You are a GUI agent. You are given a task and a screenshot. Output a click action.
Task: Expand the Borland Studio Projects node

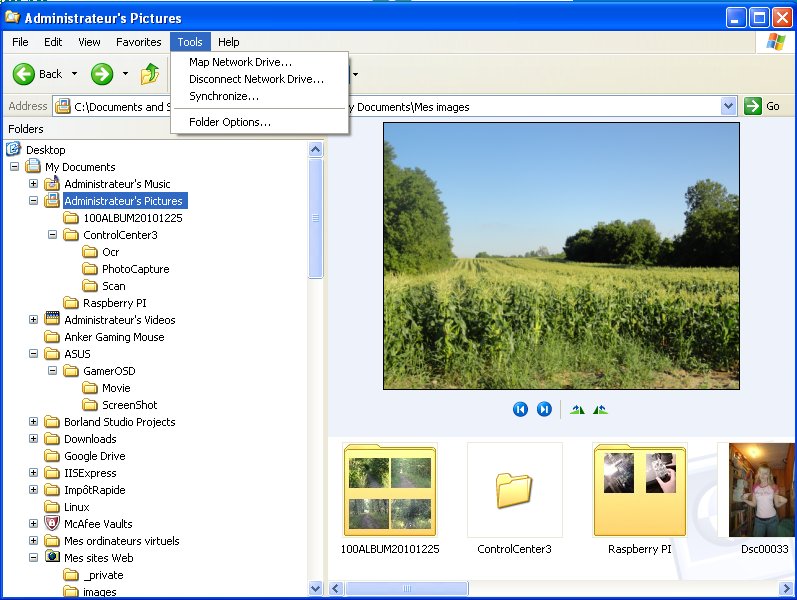pyautogui.click(x=33, y=422)
